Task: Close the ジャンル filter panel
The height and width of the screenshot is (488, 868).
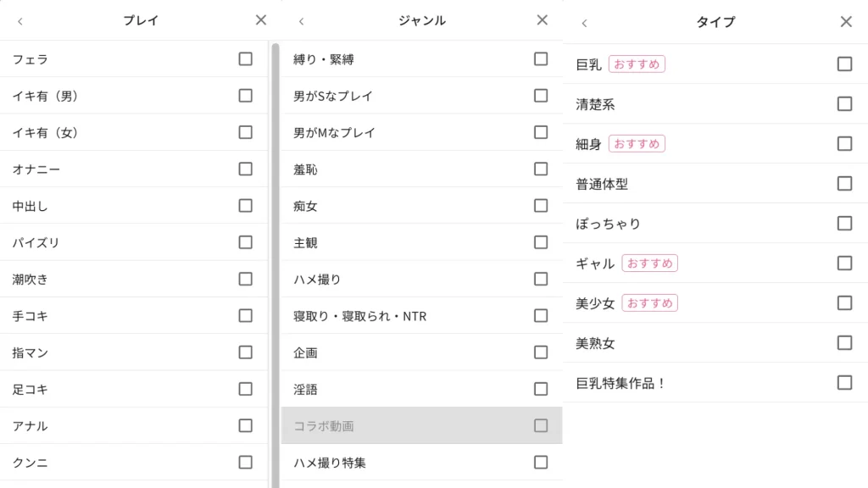Action: click(542, 20)
